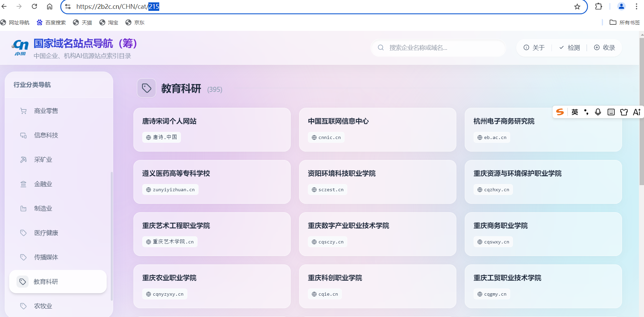This screenshot has height=317, width=644.
Task: Click the factory icon for 制造业
Action: tap(23, 209)
